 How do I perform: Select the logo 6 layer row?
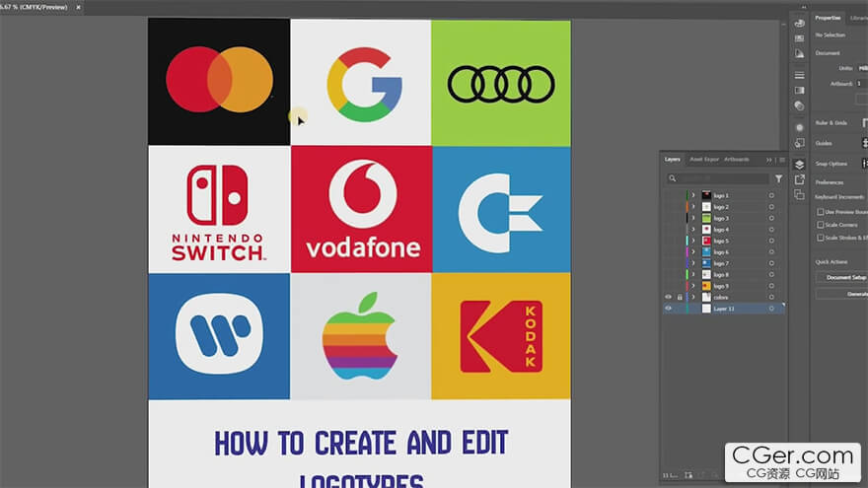[x=724, y=251]
